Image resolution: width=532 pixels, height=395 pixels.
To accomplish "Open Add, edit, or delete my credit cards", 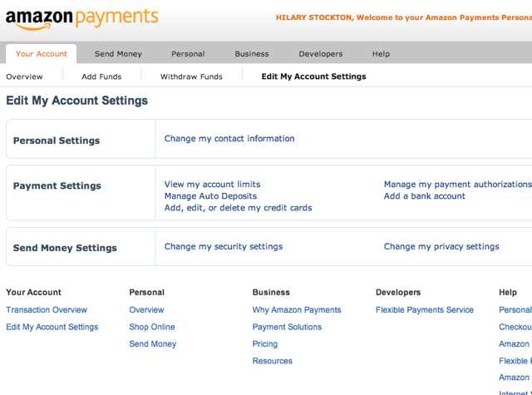I will click(239, 208).
